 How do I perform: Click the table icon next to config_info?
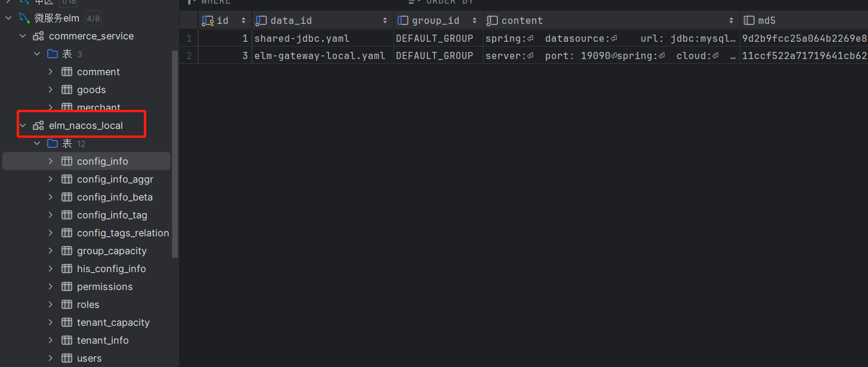point(67,161)
